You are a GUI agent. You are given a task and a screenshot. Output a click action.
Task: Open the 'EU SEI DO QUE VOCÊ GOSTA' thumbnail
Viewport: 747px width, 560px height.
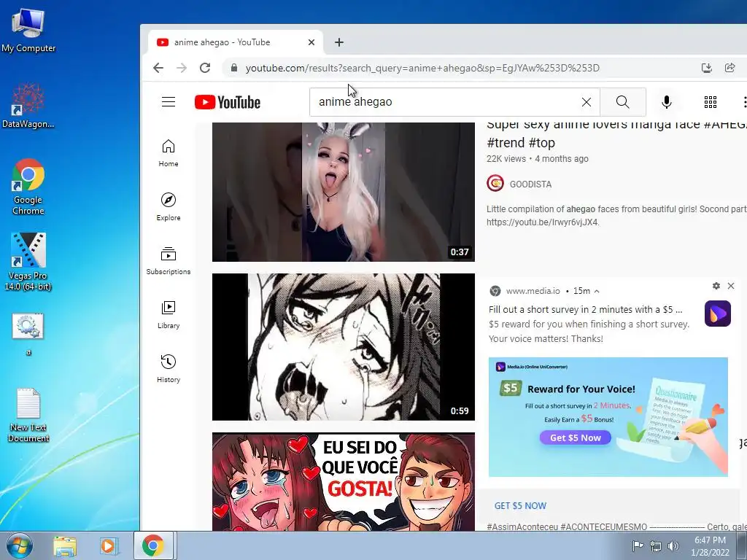(x=344, y=481)
